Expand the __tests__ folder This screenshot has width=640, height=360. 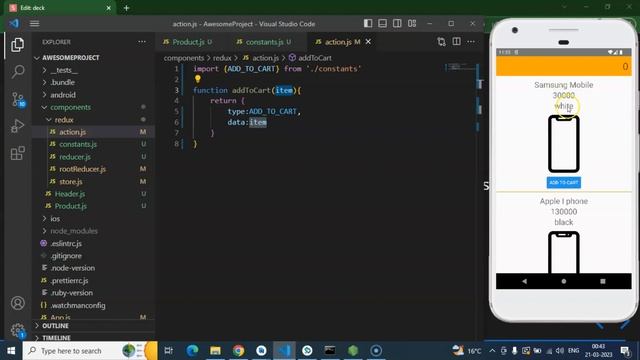[x=64, y=70]
